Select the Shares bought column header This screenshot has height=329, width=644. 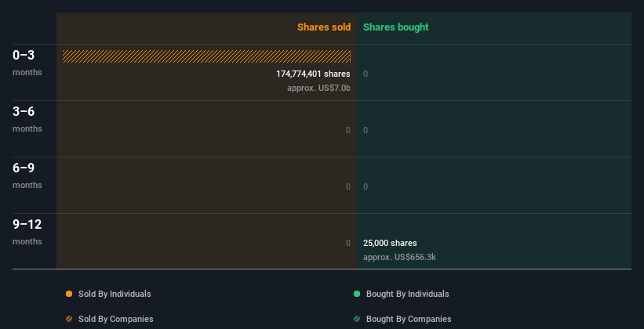[x=395, y=27]
